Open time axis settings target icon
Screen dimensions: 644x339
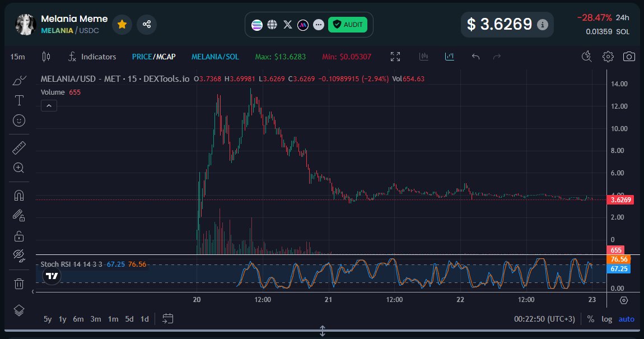pos(623,300)
